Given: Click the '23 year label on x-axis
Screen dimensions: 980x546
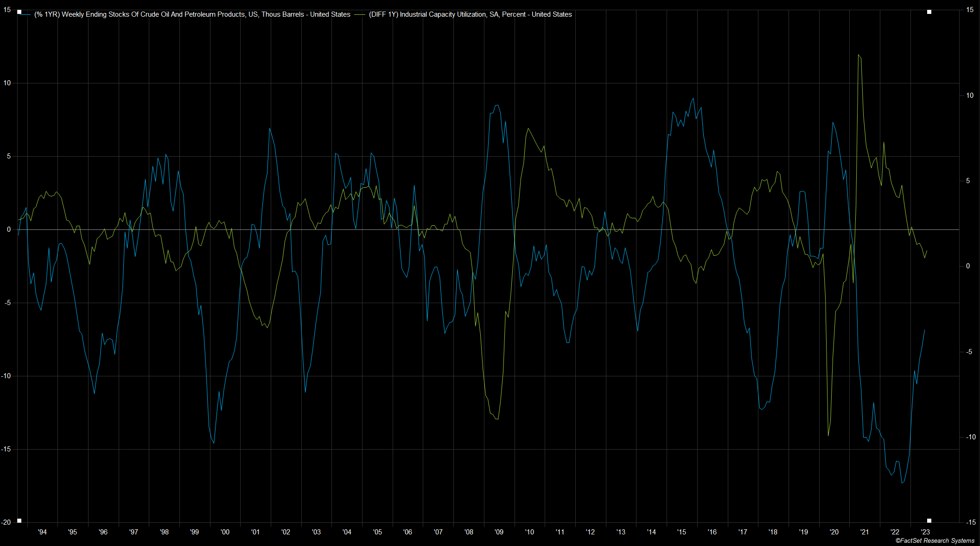Looking at the screenshot, I should coord(925,532).
